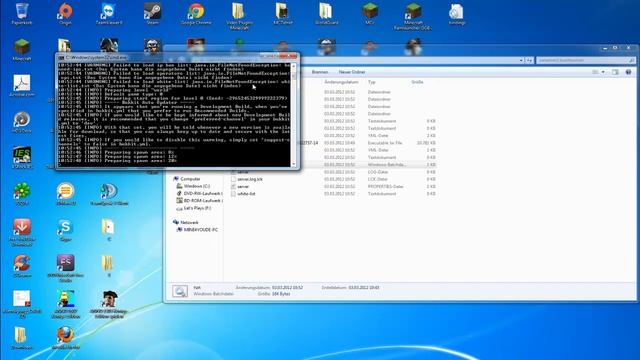Sort by Typ column header
This screenshot has width=640, height=360.
(371, 82)
